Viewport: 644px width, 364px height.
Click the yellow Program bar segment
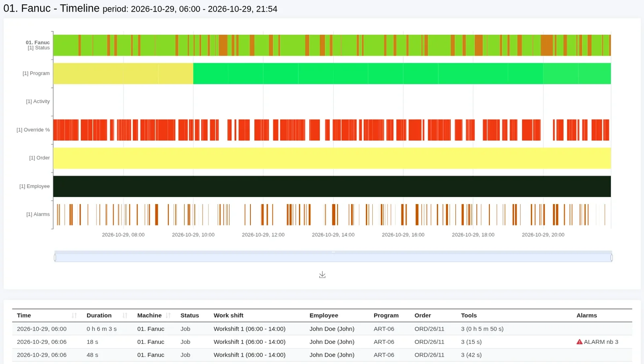(123, 73)
